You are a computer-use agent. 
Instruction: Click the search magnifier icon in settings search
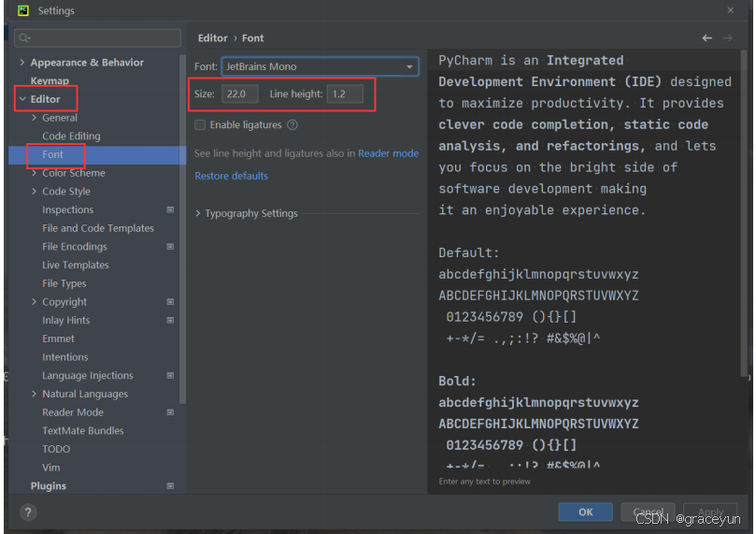25,38
